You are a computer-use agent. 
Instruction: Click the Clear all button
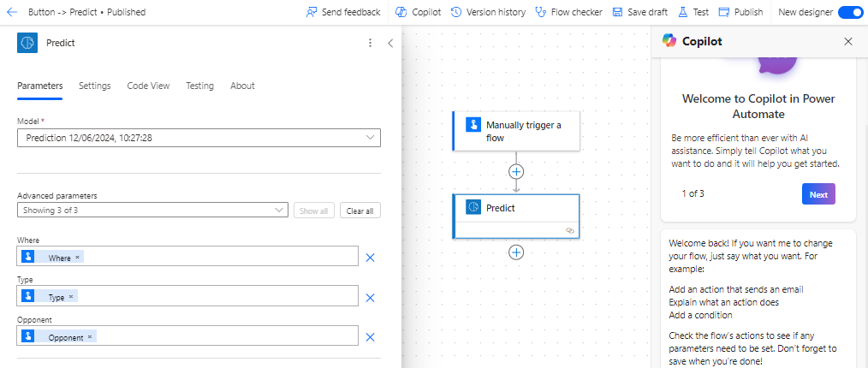(x=360, y=211)
